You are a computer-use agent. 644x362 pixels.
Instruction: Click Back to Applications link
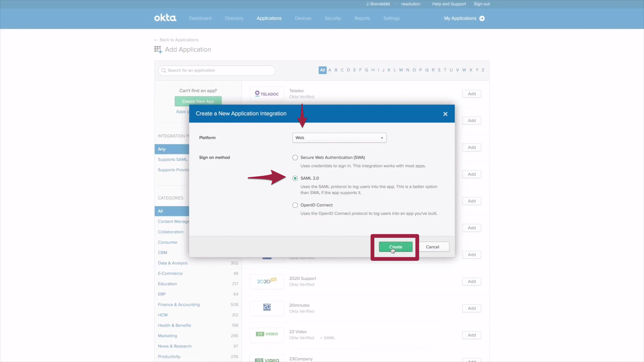176,40
